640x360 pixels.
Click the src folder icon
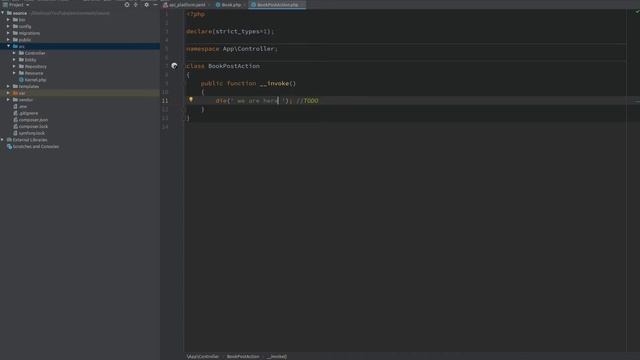click(x=15, y=47)
